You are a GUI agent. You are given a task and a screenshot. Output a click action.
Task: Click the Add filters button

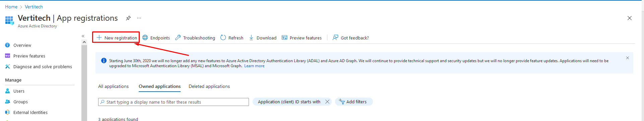(353, 102)
